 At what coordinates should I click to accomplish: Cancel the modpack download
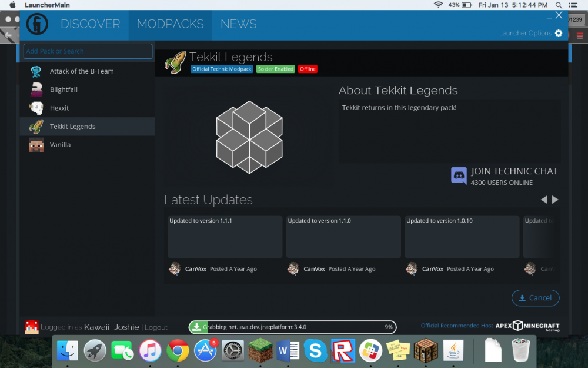click(536, 298)
